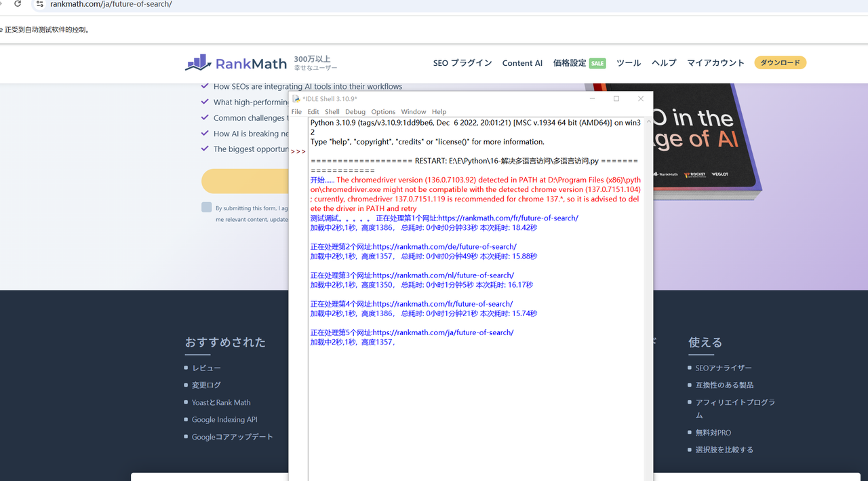Click the yellow ダウンロード button
This screenshot has height=481, width=868.
pos(780,62)
